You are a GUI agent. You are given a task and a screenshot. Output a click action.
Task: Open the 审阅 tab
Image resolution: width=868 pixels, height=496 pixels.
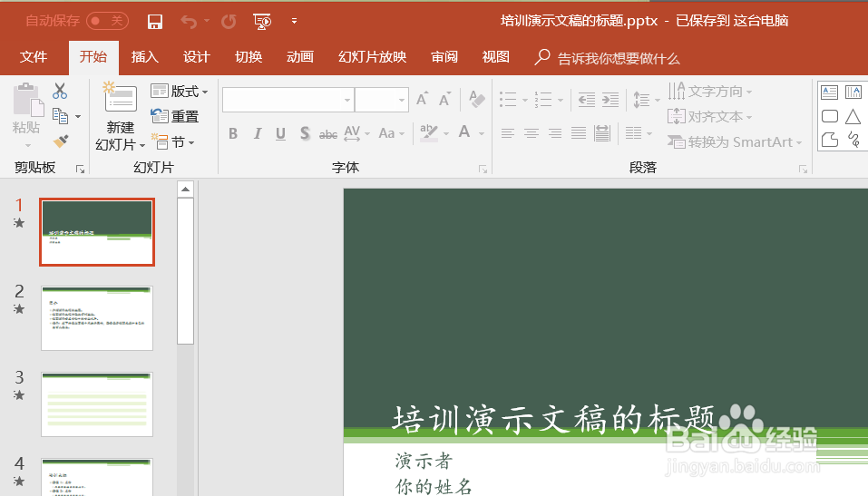(x=444, y=57)
